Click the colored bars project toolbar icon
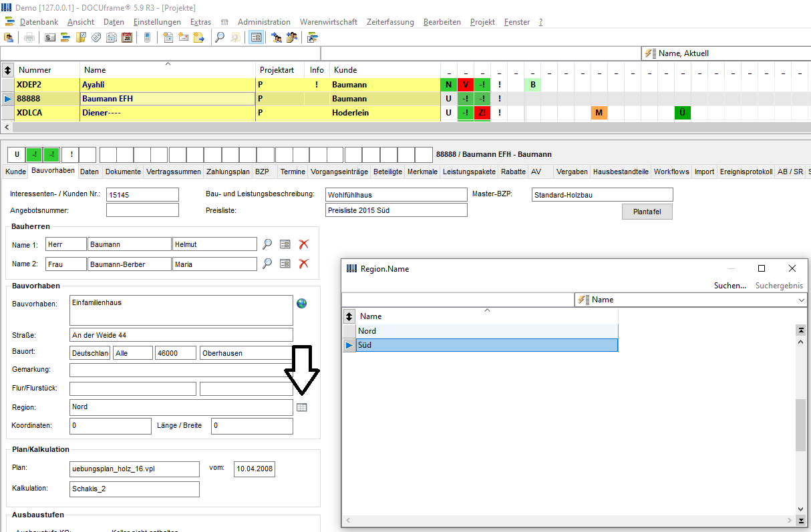Screen dimensions: 811x532 [65, 37]
